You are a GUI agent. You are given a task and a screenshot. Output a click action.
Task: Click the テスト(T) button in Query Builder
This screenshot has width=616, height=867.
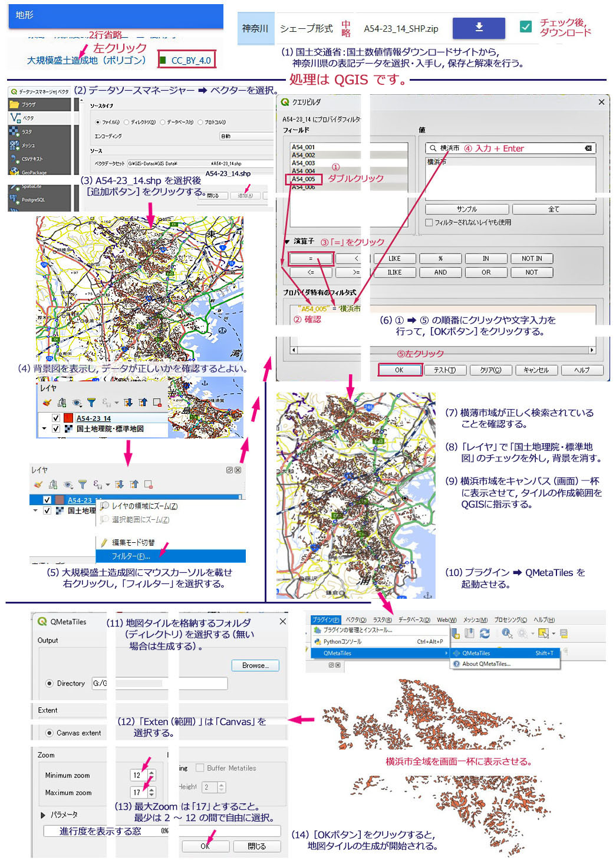click(444, 370)
